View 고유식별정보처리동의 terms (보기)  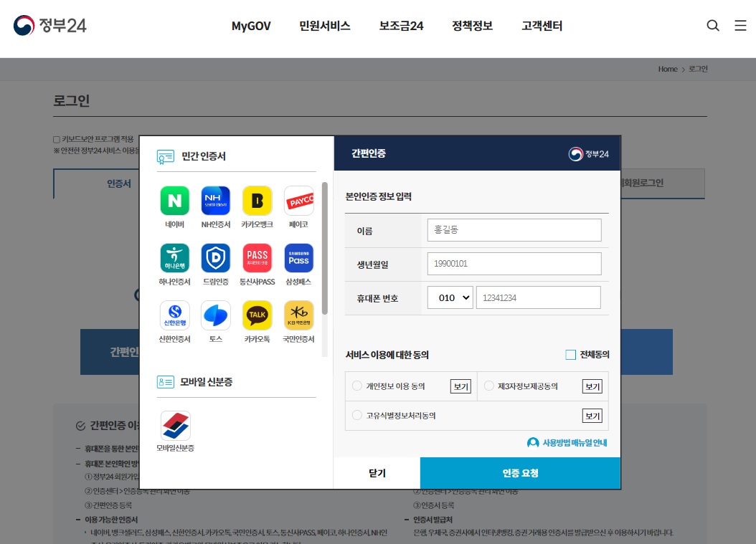(592, 416)
